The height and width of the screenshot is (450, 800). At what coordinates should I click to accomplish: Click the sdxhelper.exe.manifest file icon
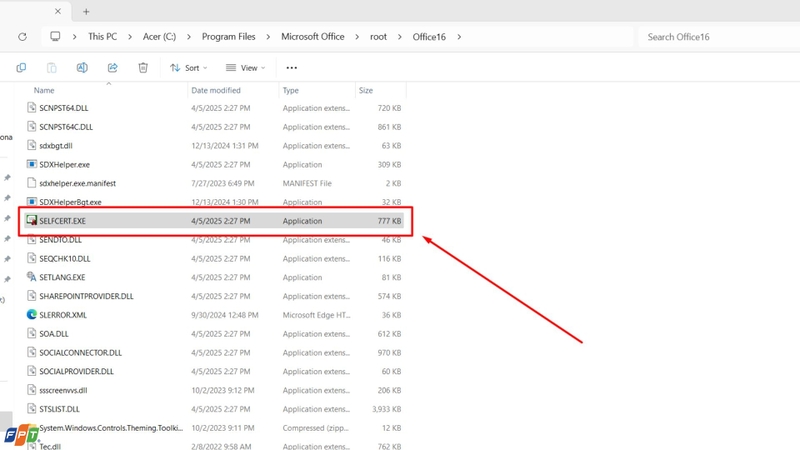tap(32, 183)
